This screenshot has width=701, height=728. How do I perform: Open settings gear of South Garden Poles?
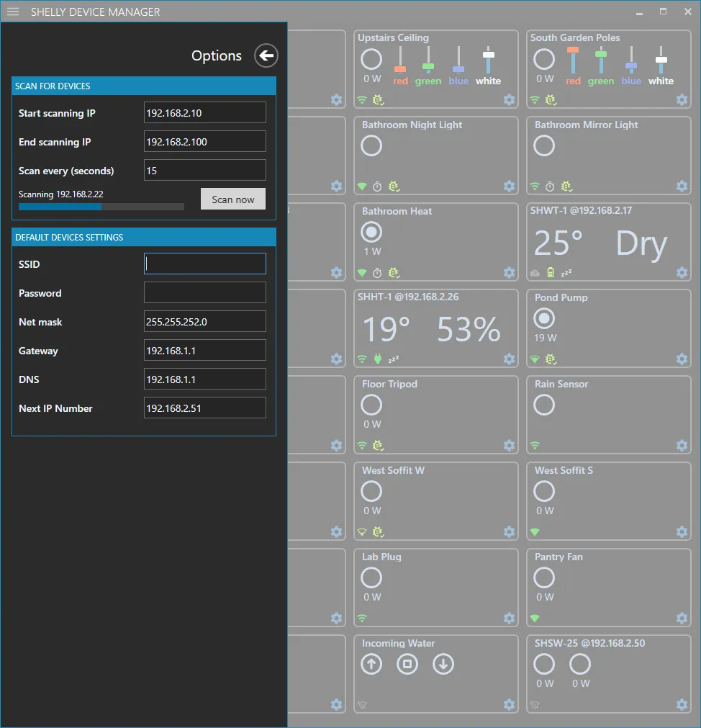682,100
